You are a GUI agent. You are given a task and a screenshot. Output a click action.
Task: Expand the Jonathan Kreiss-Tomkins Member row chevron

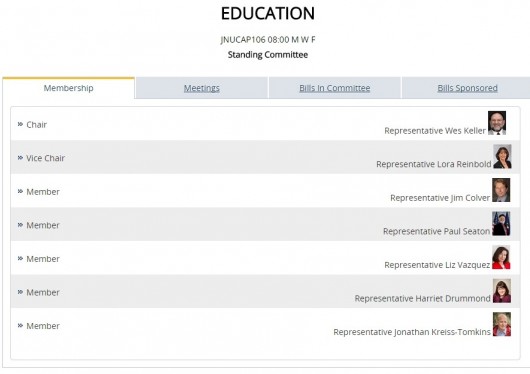20,326
